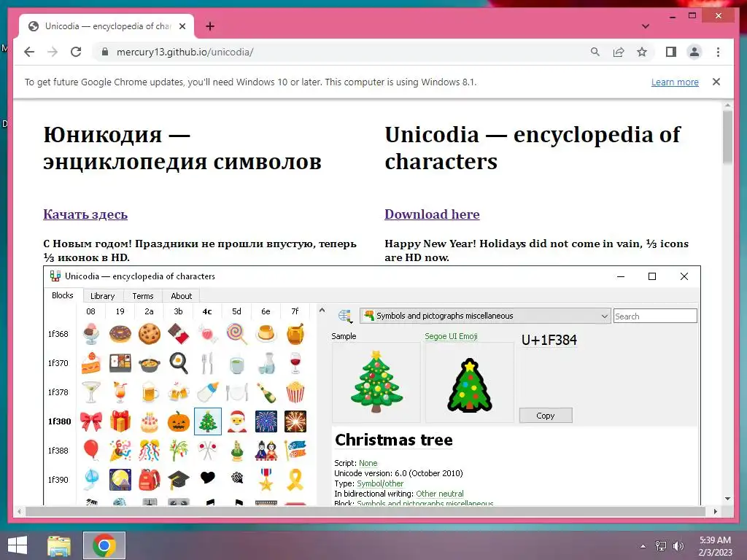The image size is (747, 560).
Task: Choose the fireworks emoji
Action: point(266,421)
